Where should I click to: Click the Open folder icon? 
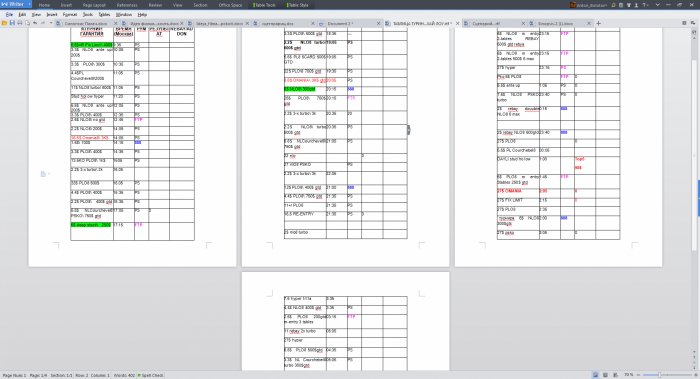[x=4, y=23]
